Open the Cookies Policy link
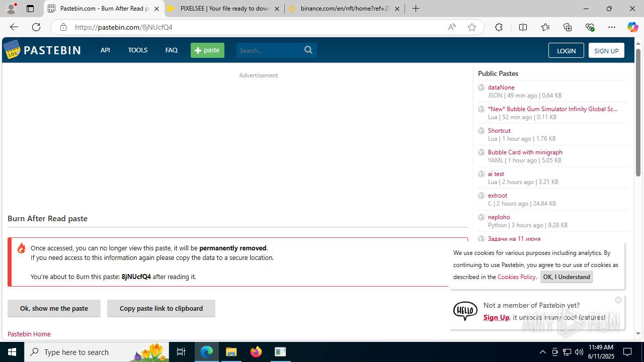Viewport: 644px width, 362px height. click(x=516, y=277)
